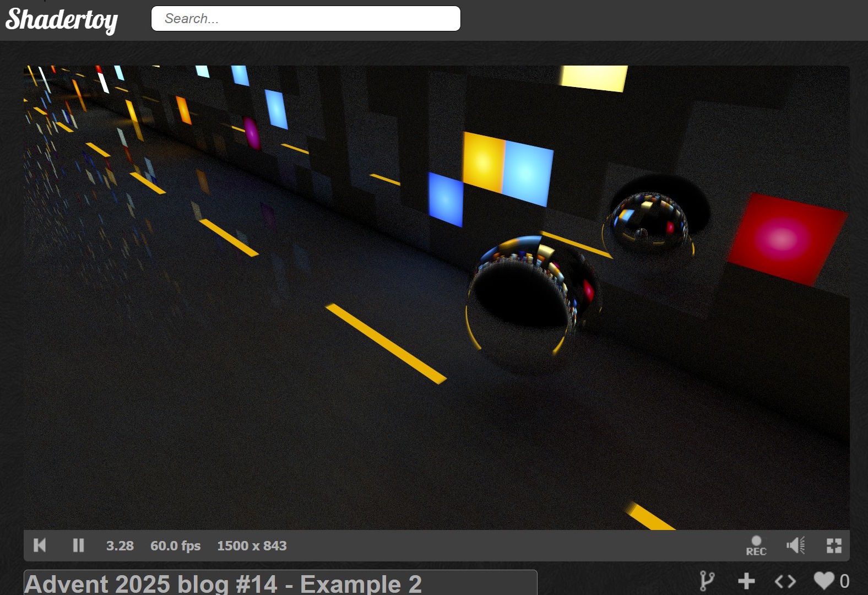
Task: Fork this shader using the branch icon
Action: point(707,581)
